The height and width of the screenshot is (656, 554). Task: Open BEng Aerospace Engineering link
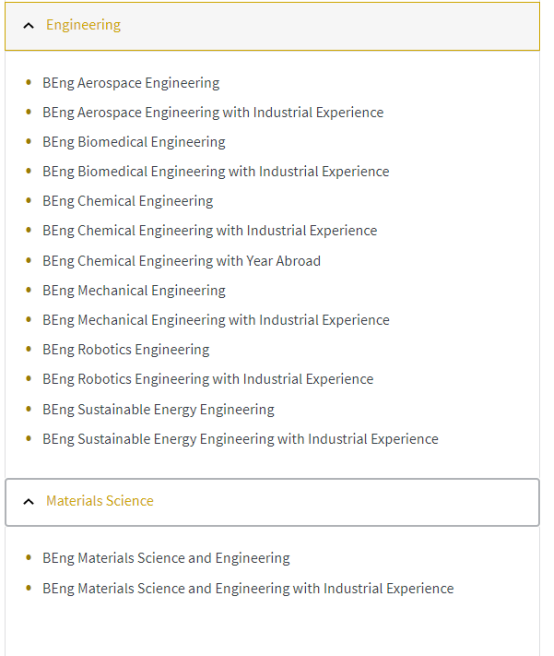tap(131, 83)
